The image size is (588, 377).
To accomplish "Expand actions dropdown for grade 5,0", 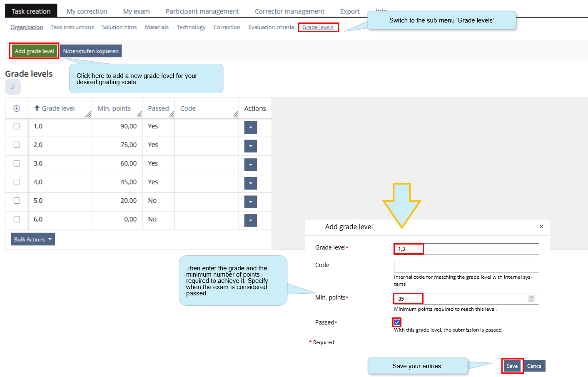I will tap(250, 202).
